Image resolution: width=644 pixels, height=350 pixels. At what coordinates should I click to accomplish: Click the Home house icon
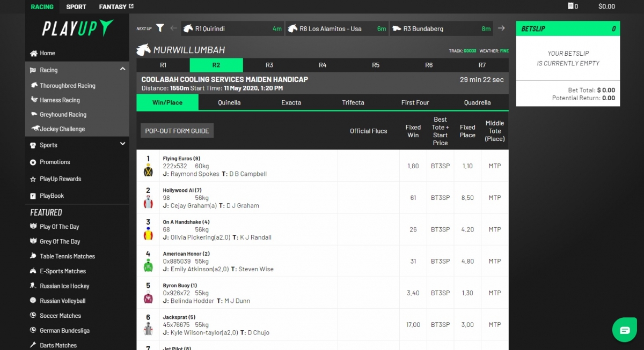34,54
